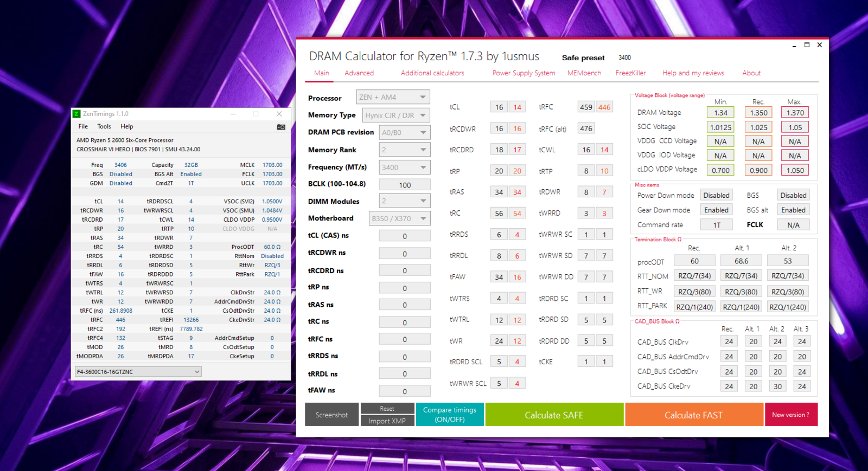Click the ZenTimings screenshot camera icon

pyautogui.click(x=281, y=127)
